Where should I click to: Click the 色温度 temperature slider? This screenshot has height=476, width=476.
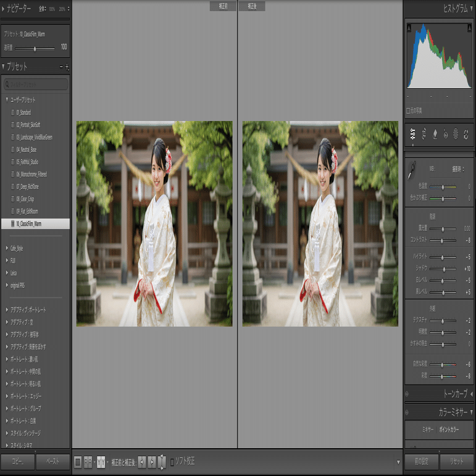coord(443,187)
